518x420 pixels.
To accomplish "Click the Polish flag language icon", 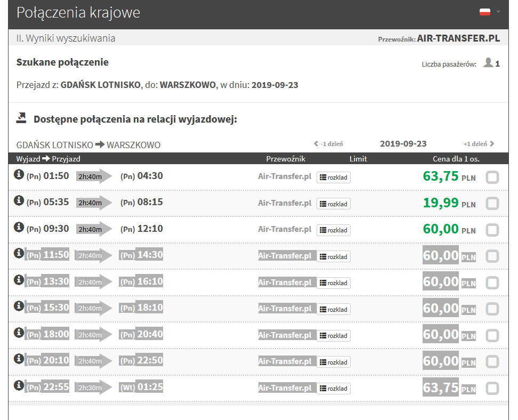I will coord(484,12).
